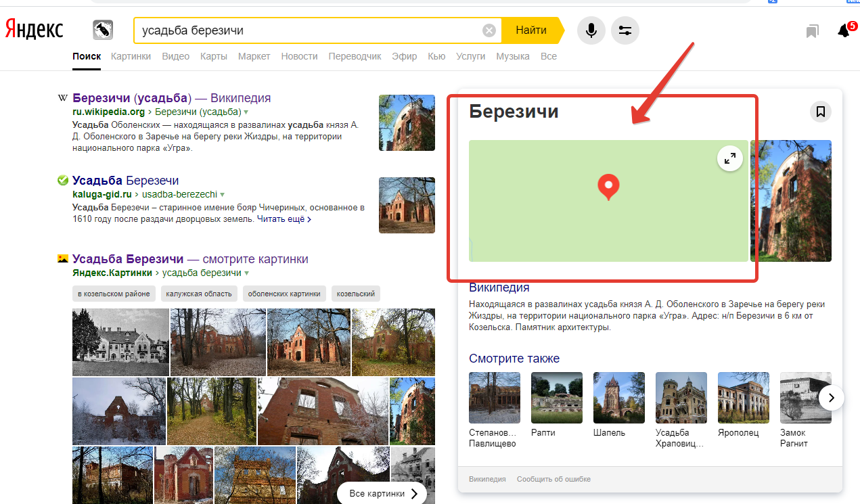Show next items in Смотрите также carousel
This screenshot has width=860, height=504.
(x=832, y=397)
